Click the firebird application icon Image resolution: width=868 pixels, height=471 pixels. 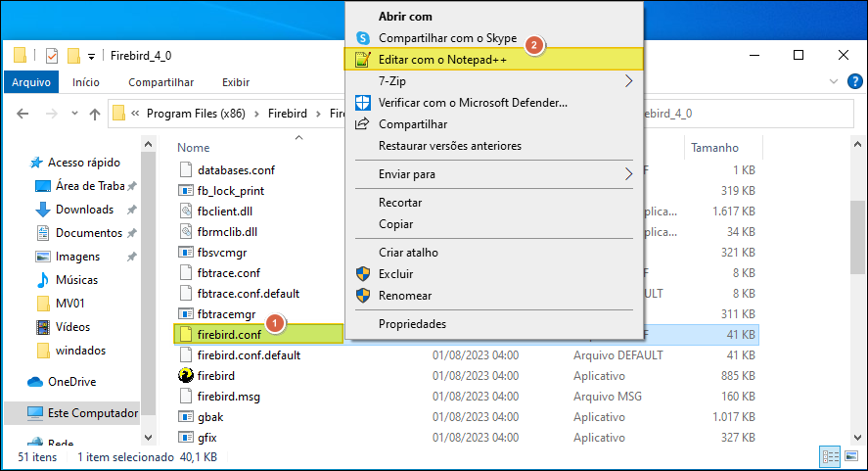[x=186, y=376]
